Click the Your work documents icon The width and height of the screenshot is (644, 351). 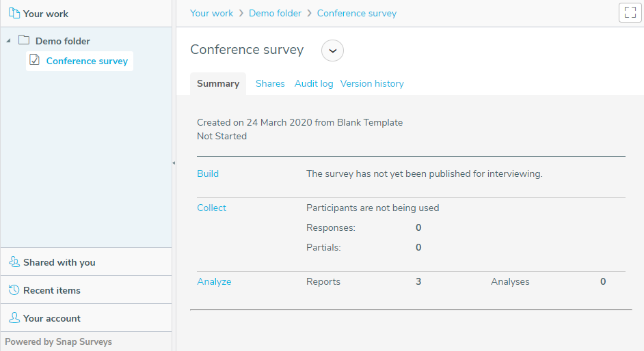[x=14, y=14]
